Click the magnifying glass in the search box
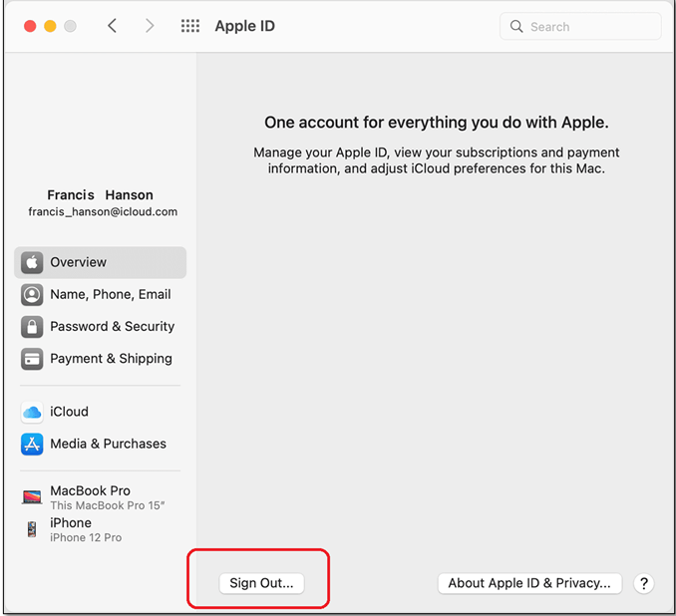Image resolution: width=676 pixels, height=616 pixels. pyautogui.click(x=516, y=27)
